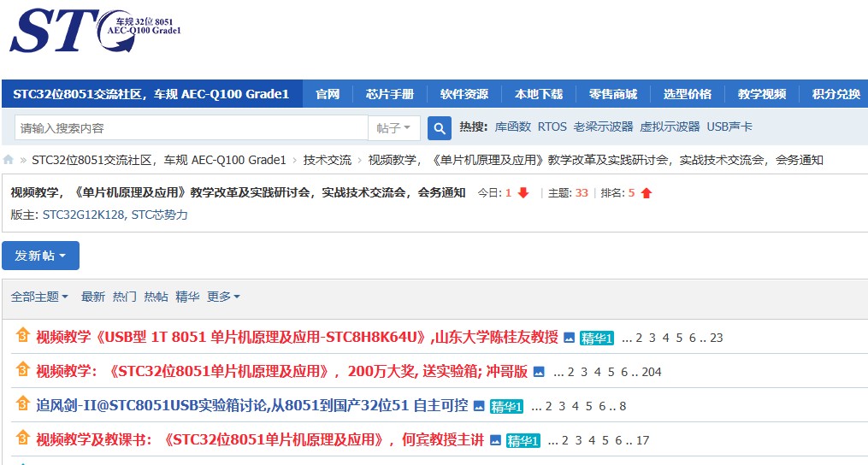Expand the 全部主题 filter dropdown
The width and height of the screenshot is (868, 465).
pyautogui.click(x=39, y=297)
